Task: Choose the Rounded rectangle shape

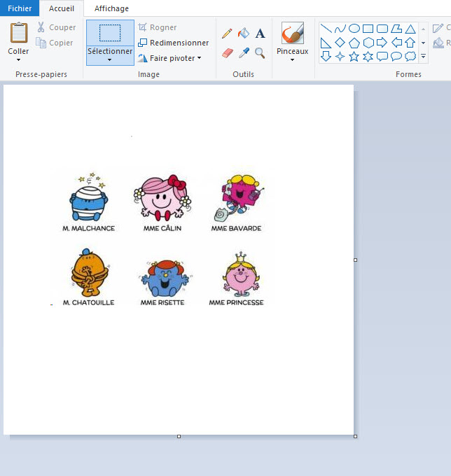Action: 382,29
